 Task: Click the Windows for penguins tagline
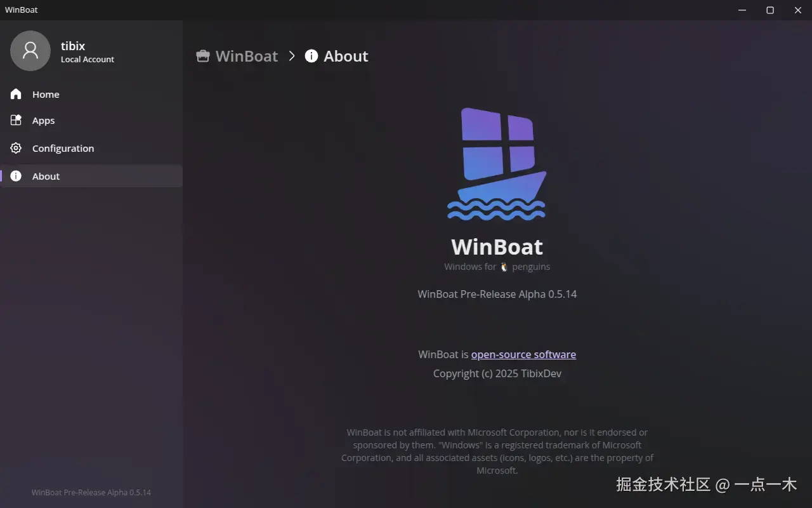(x=497, y=266)
